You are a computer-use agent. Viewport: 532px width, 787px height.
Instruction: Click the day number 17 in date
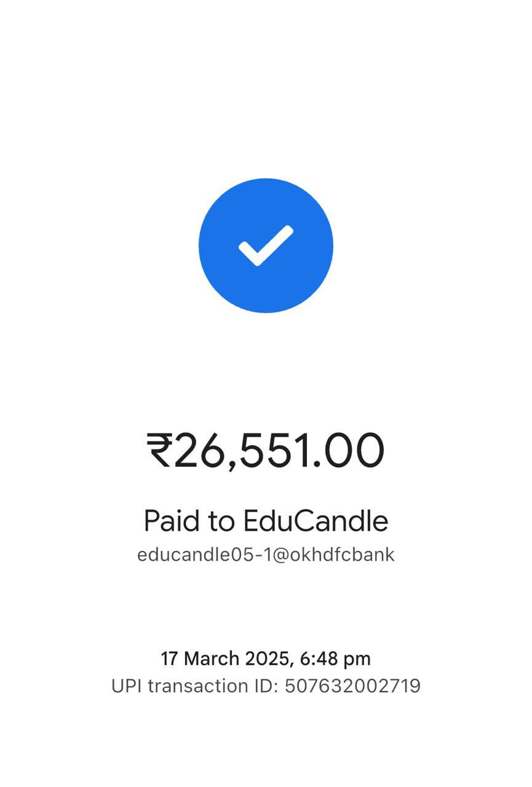point(170,658)
